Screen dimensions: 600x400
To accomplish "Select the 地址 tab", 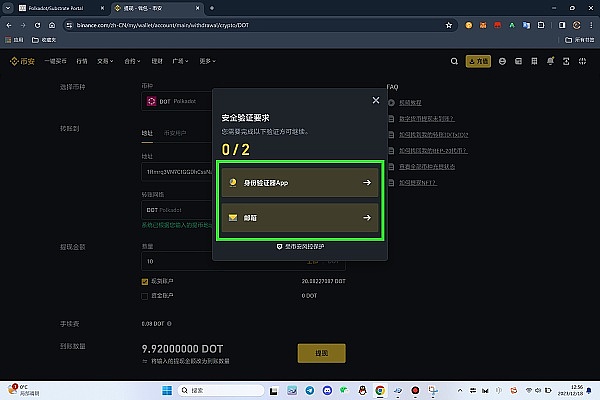I will [147, 133].
